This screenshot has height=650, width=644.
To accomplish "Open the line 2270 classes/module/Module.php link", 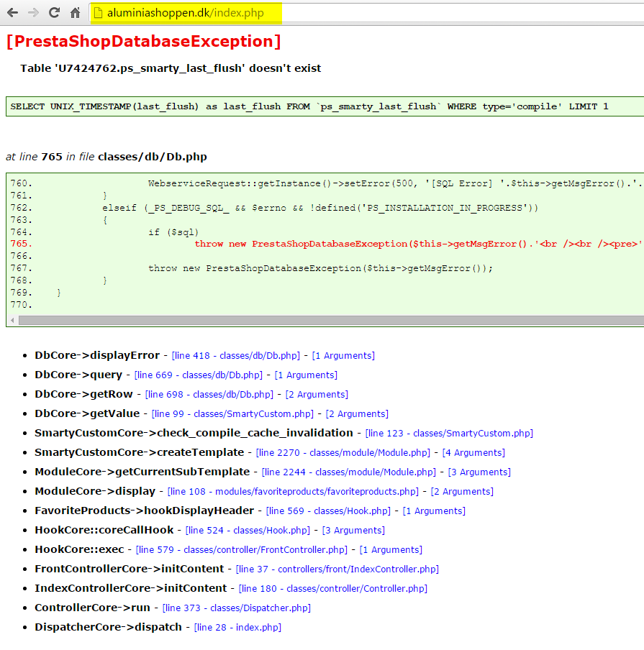I will (343, 453).
